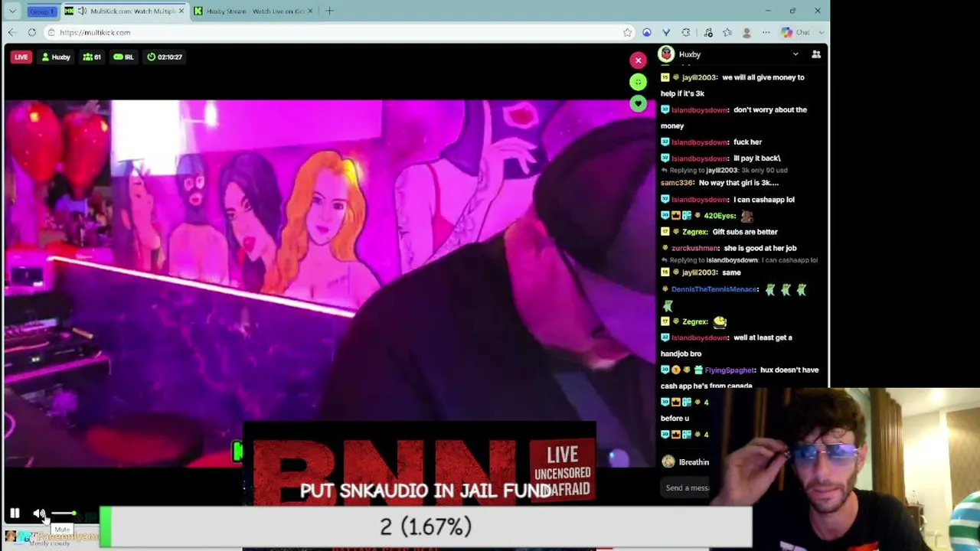Click username DennisTheTennisMenace in chat
Screen dimensions: 980x551
click(x=714, y=289)
